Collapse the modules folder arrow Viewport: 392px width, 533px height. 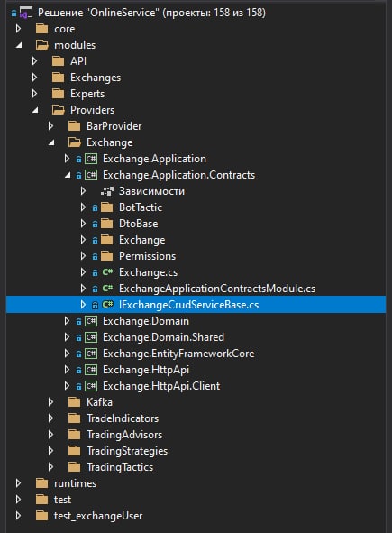coord(19,45)
